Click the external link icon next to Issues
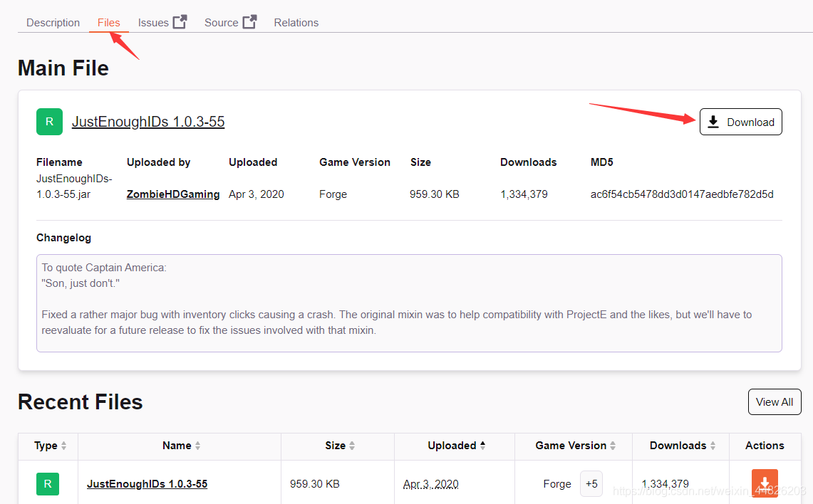813x504 pixels. 180,22
